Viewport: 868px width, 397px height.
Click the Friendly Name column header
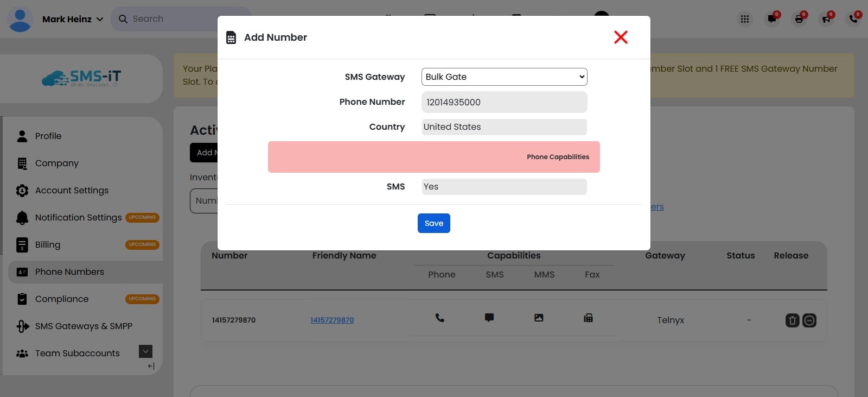point(344,255)
